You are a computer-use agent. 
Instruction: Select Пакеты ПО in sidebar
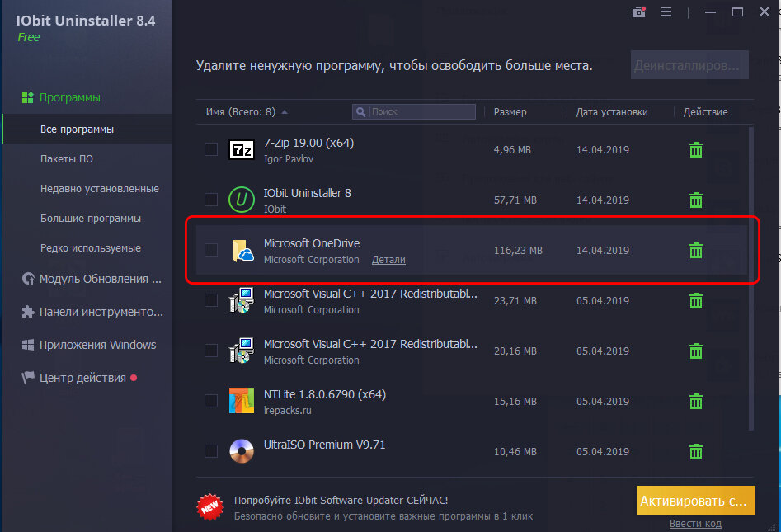tap(66, 159)
